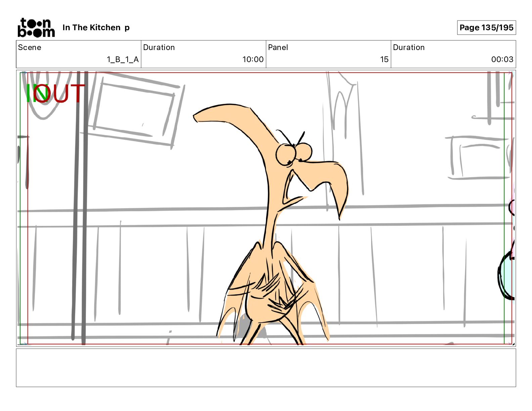The image size is (532, 411).
Task: Select the title 'In The Kitchen p'
Action: pos(96,28)
